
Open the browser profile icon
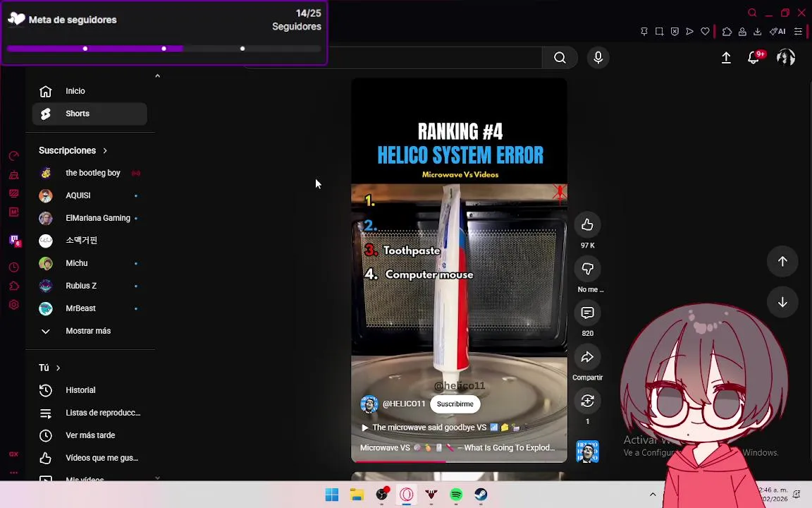[x=742, y=32]
